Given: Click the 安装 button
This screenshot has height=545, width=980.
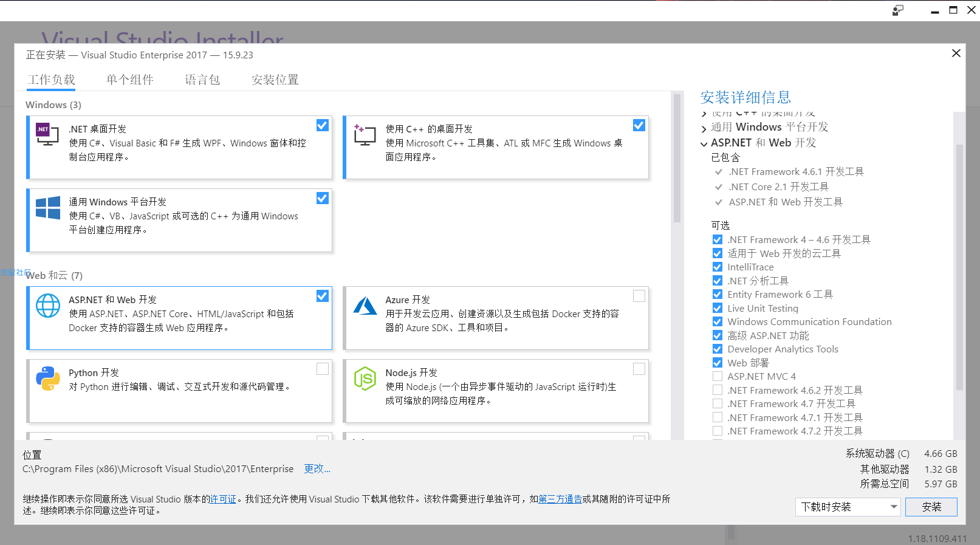Looking at the screenshot, I should [931, 507].
